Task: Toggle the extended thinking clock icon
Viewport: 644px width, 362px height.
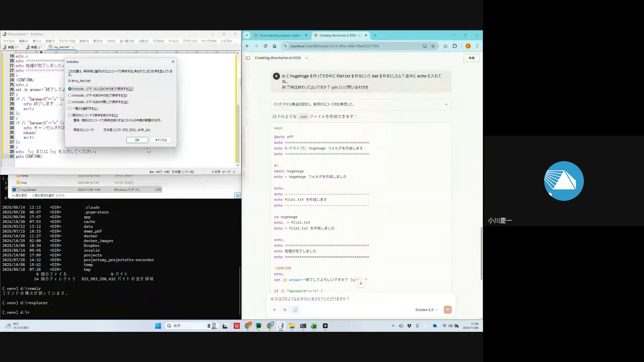Action: coord(295,310)
